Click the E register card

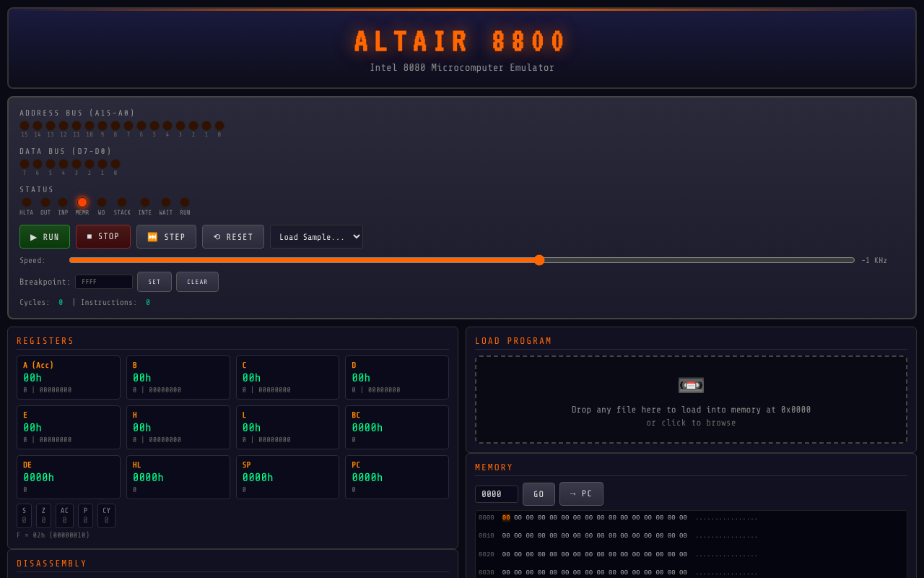coord(69,427)
